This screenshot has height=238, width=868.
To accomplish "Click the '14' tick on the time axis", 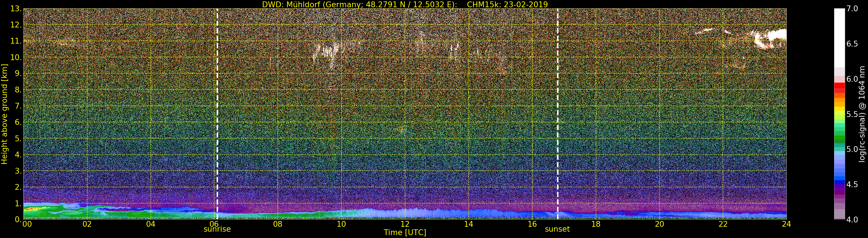I will pos(468,224).
